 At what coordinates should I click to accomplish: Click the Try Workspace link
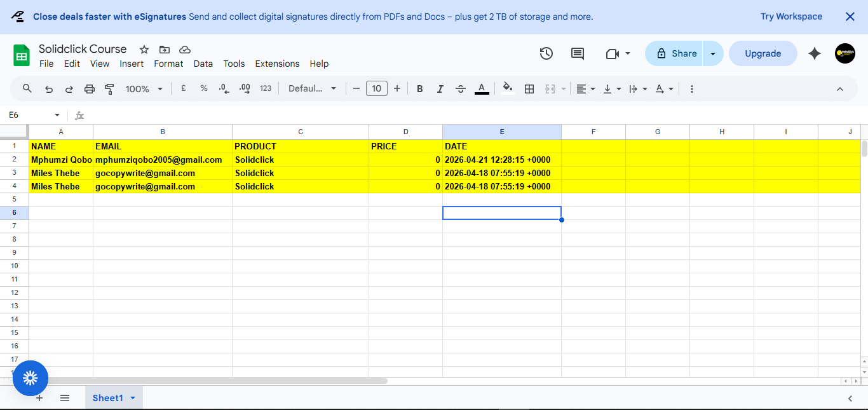point(791,17)
